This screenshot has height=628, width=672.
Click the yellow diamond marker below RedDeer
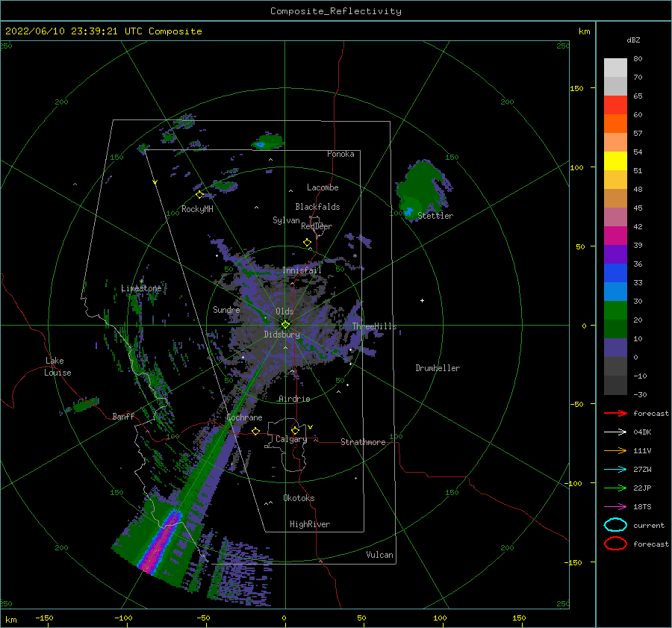pos(308,243)
